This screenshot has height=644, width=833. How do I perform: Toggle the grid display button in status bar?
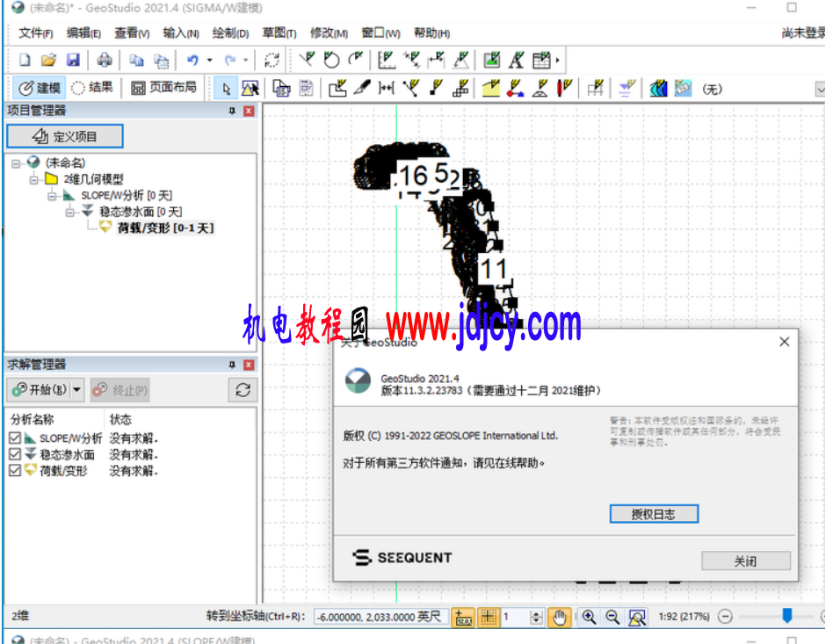[x=489, y=617]
